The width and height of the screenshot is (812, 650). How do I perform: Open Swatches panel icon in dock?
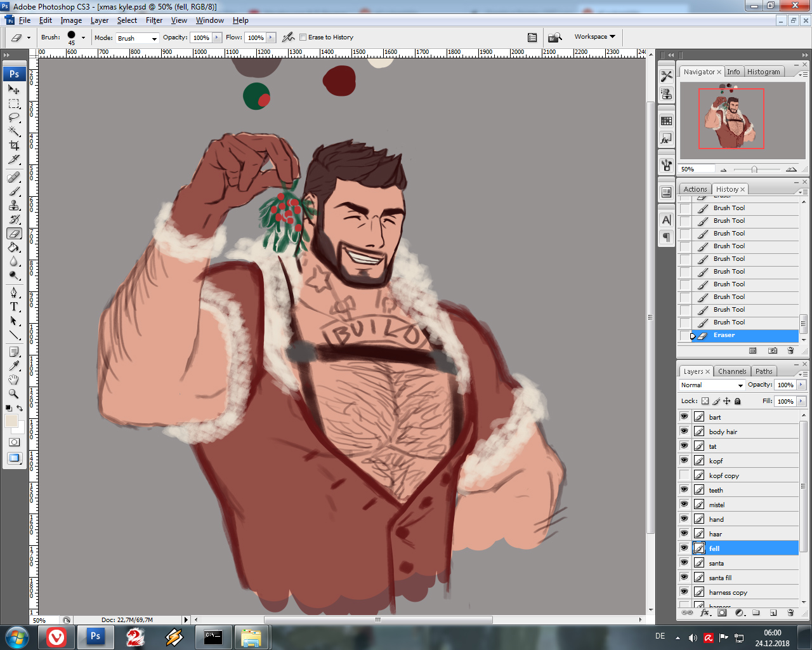tap(666, 121)
